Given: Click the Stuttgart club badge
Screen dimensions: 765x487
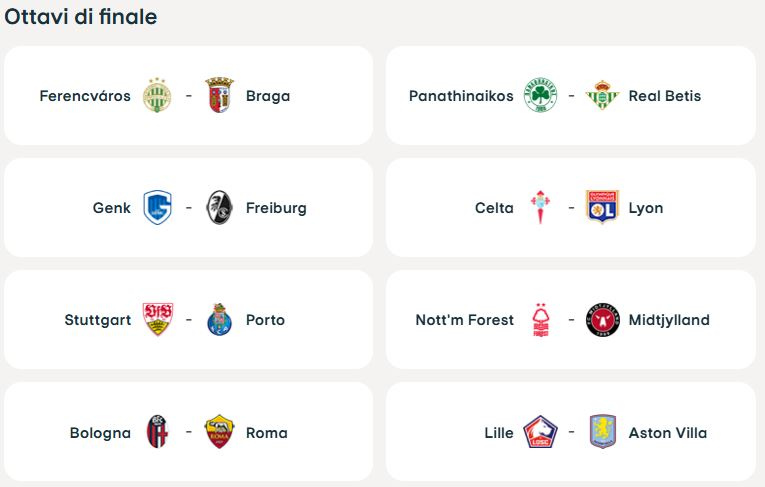Looking at the screenshot, I should [157, 320].
